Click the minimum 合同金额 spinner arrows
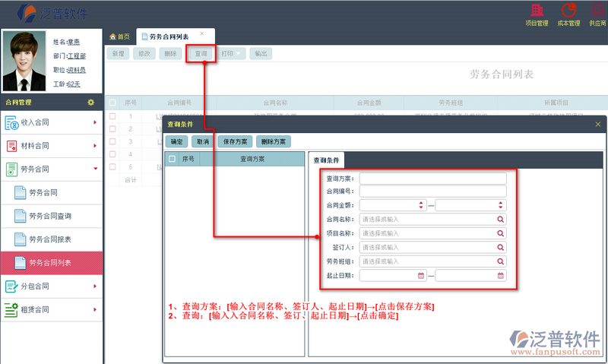The height and width of the screenshot is (364, 608). click(x=421, y=205)
